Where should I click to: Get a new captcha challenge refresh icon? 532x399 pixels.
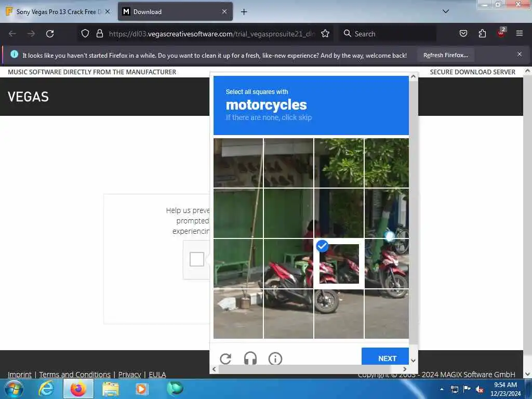[225, 358]
